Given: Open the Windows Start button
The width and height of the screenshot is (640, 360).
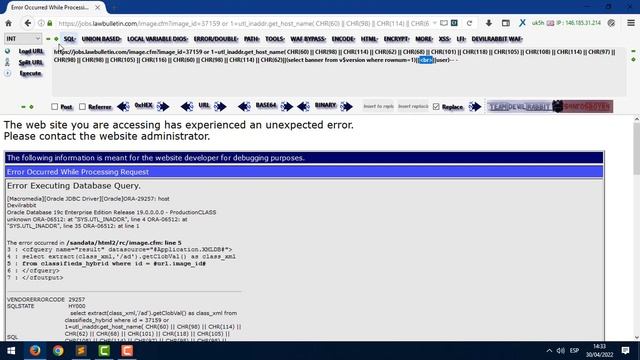Looking at the screenshot, I should pyautogui.click(x=11, y=351).
